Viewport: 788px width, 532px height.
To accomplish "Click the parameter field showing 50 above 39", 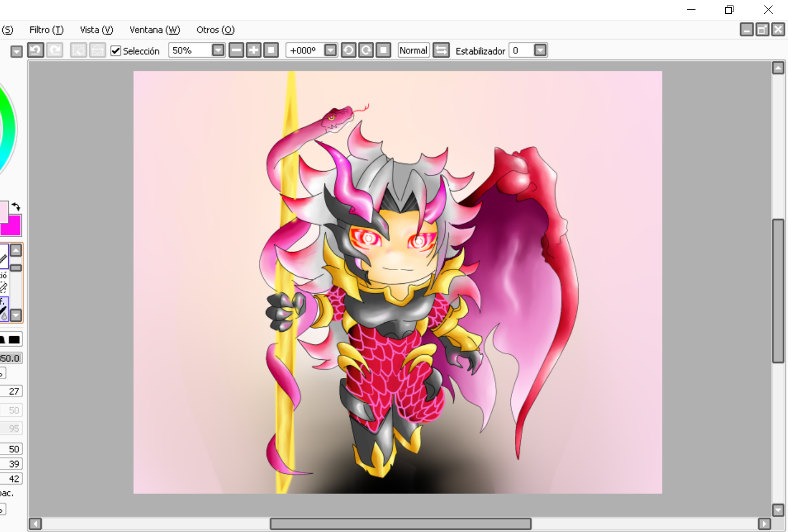I will pos(11,449).
